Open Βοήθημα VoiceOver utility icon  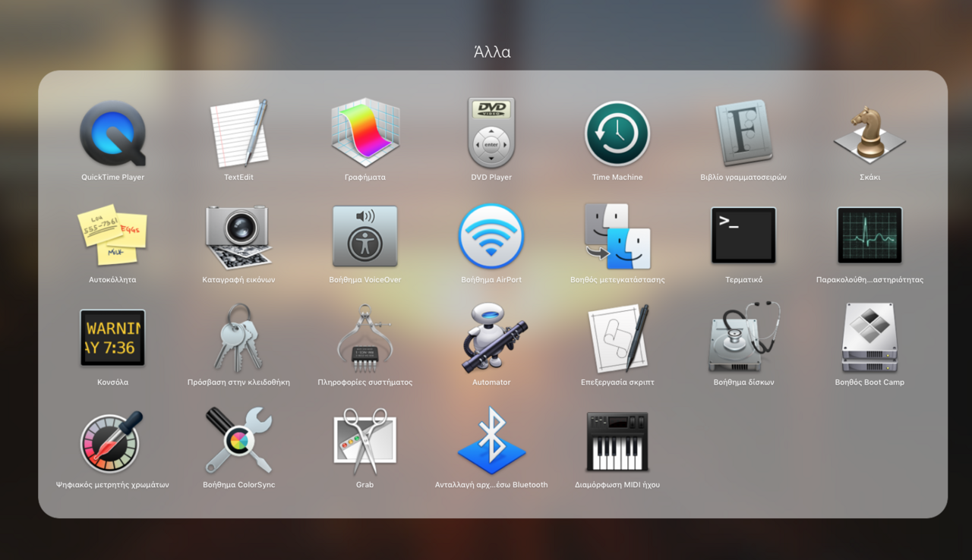[x=365, y=235]
